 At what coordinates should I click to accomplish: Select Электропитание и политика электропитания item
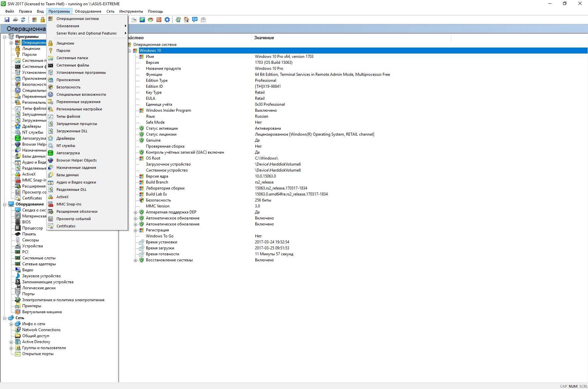(63, 300)
